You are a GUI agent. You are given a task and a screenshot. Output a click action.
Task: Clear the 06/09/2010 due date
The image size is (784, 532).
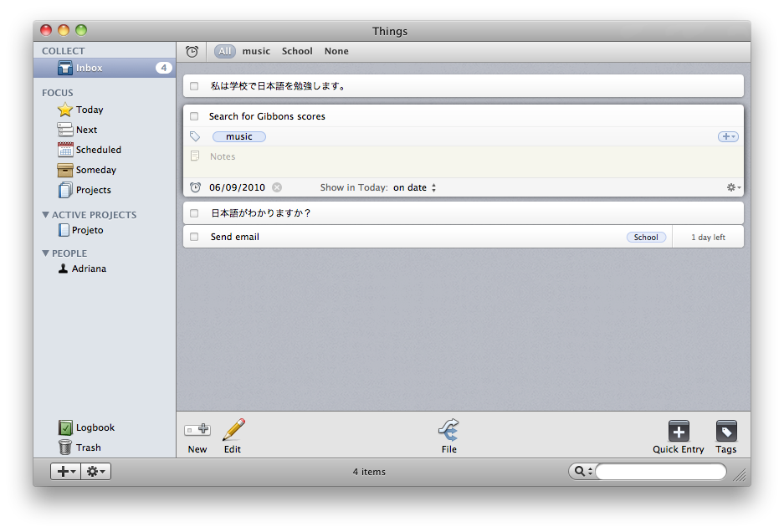[x=277, y=187]
